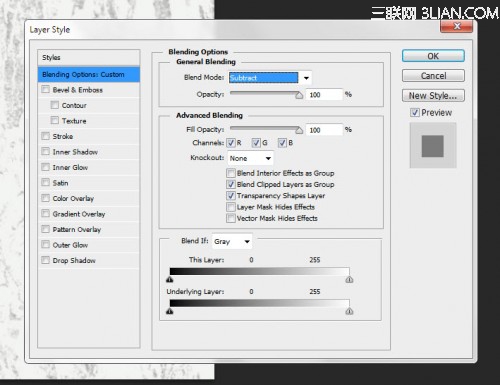Click the Opacity value field

[324, 95]
